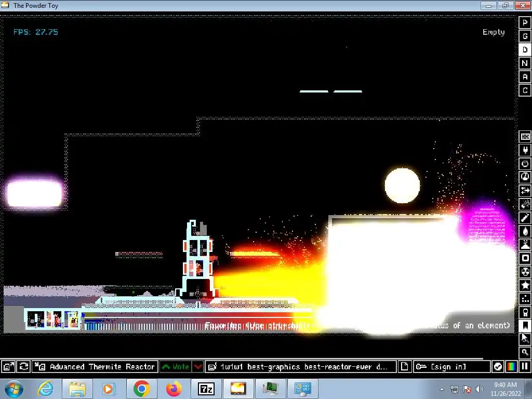Open renderer options rainbow icon
Screen dimensions: 532x399
[x=511, y=367]
